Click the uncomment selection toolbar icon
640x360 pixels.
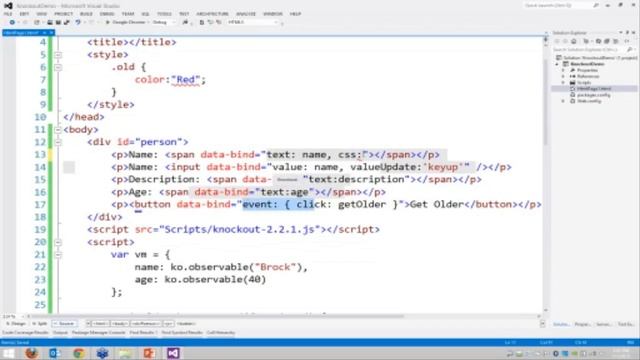pyautogui.click(x=219, y=22)
